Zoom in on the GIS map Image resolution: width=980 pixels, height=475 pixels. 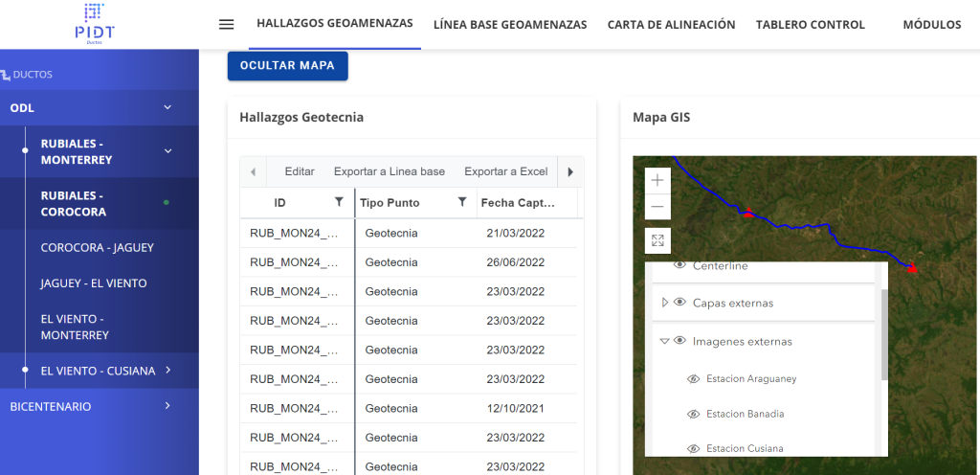click(x=657, y=180)
